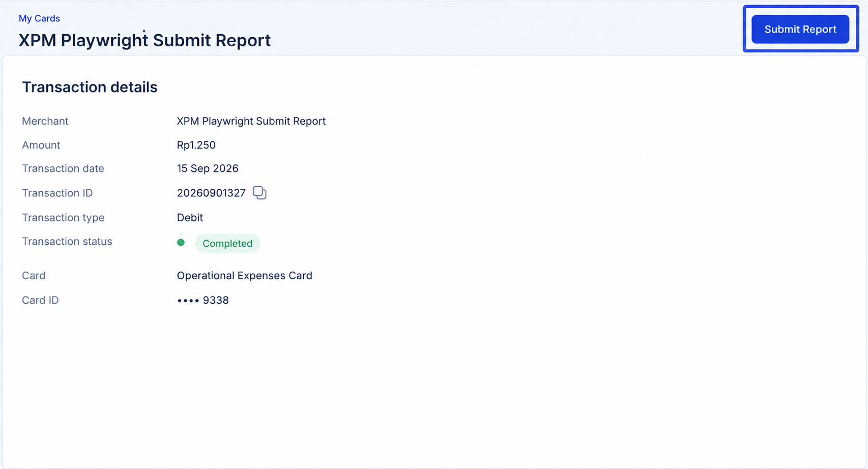
Task: Click the Card ID field label
Action: [40, 300]
